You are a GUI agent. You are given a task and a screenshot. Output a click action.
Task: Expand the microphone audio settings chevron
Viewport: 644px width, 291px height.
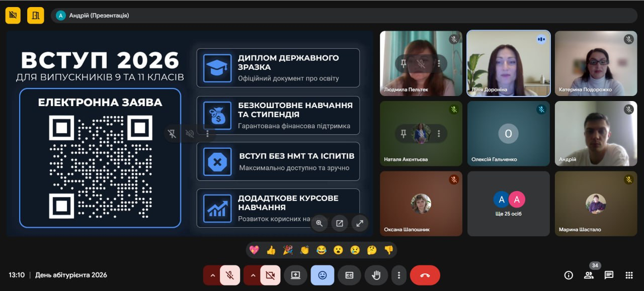point(212,275)
